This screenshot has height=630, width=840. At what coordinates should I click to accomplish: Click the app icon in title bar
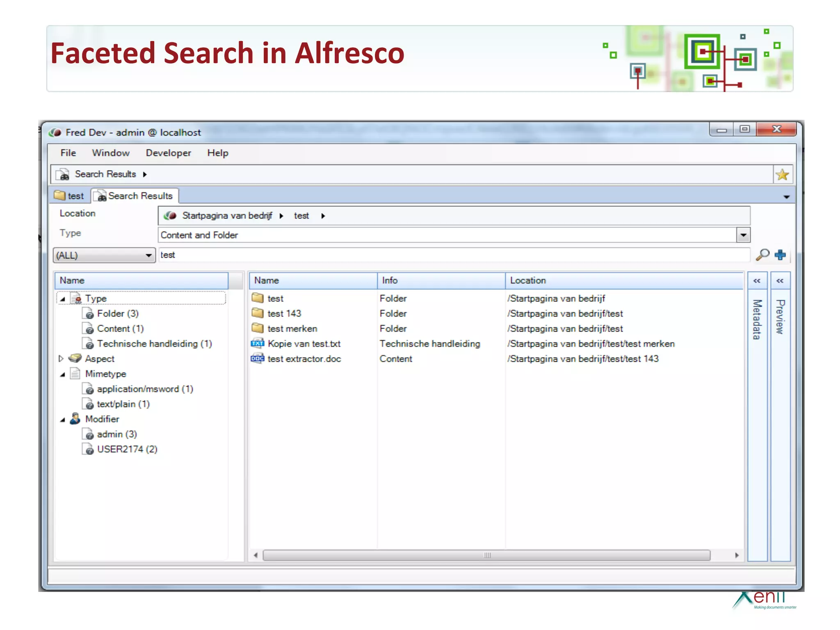[x=55, y=132]
